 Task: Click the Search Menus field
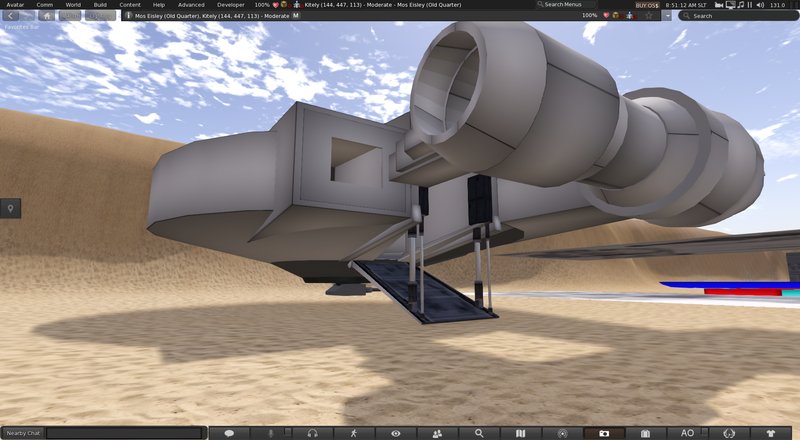click(565, 5)
